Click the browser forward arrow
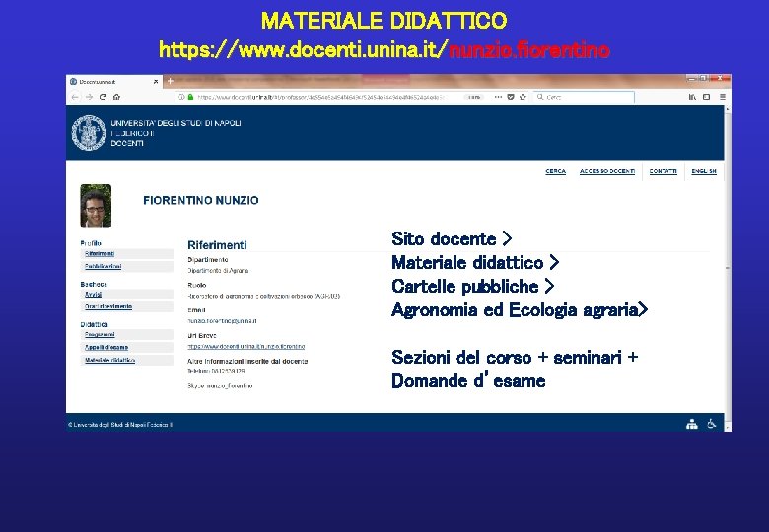This screenshot has width=769, height=532. (89, 97)
